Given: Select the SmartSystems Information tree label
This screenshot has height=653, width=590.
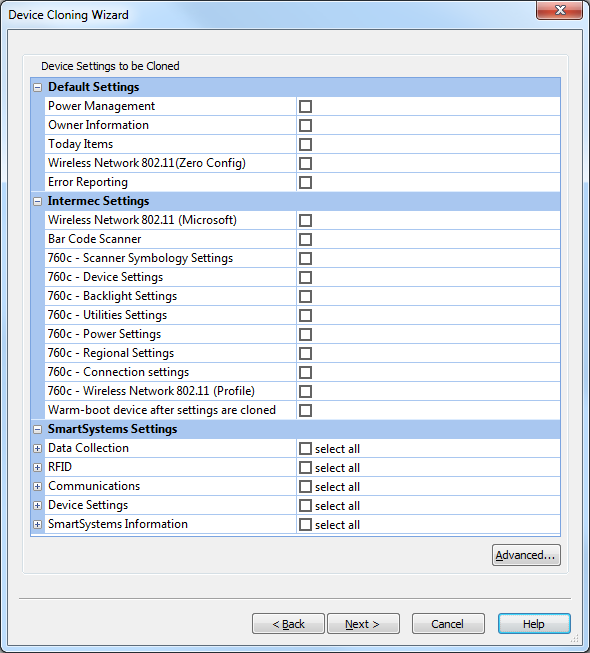Looking at the screenshot, I should 118,524.
